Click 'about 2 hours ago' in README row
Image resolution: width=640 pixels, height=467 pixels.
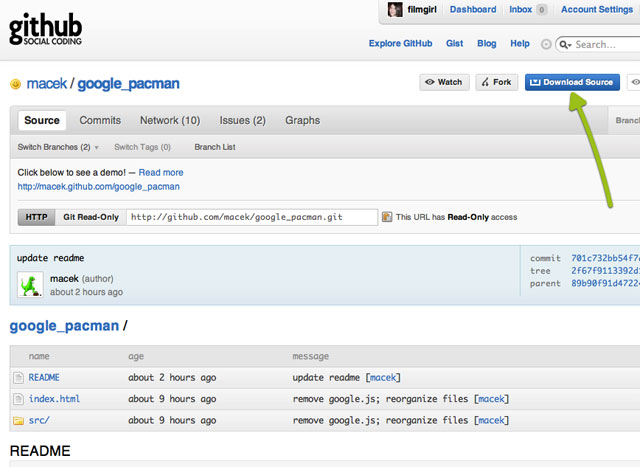[172, 378]
